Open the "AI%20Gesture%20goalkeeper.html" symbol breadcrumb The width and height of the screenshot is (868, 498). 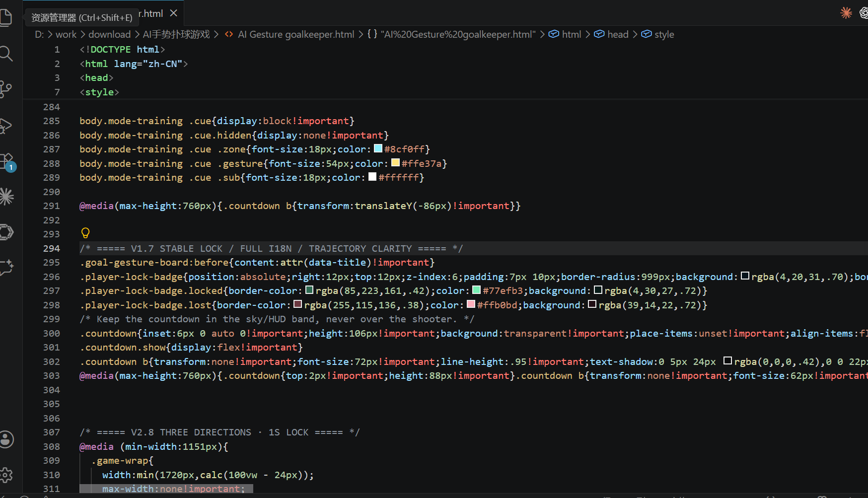(x=458, y=34)
